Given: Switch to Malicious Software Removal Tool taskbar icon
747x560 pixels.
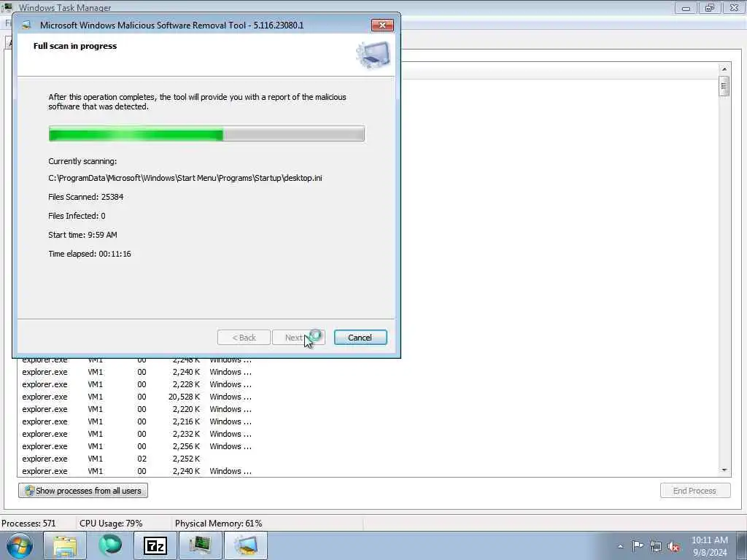Looking at the screenshot, I should 245,545.
